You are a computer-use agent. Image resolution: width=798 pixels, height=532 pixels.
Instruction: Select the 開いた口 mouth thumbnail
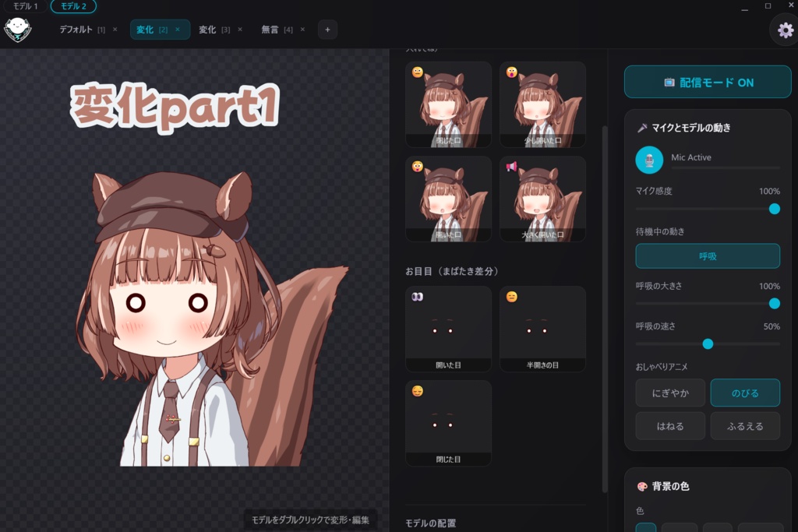pos(448,199)
